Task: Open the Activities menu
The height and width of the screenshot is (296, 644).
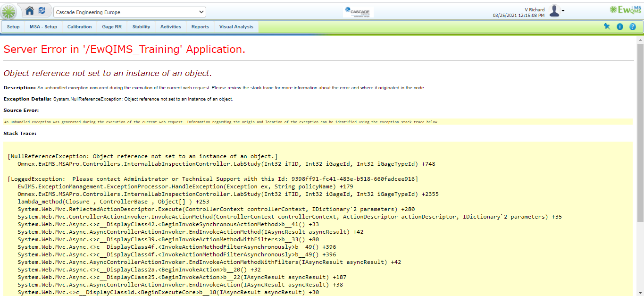Action: 171,27
